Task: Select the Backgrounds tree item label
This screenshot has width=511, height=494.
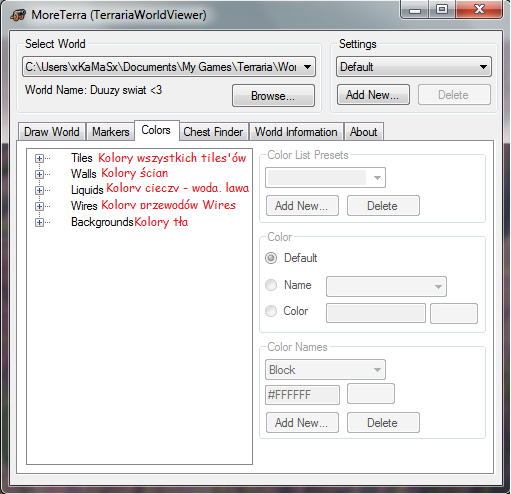Action: point(102,222)
